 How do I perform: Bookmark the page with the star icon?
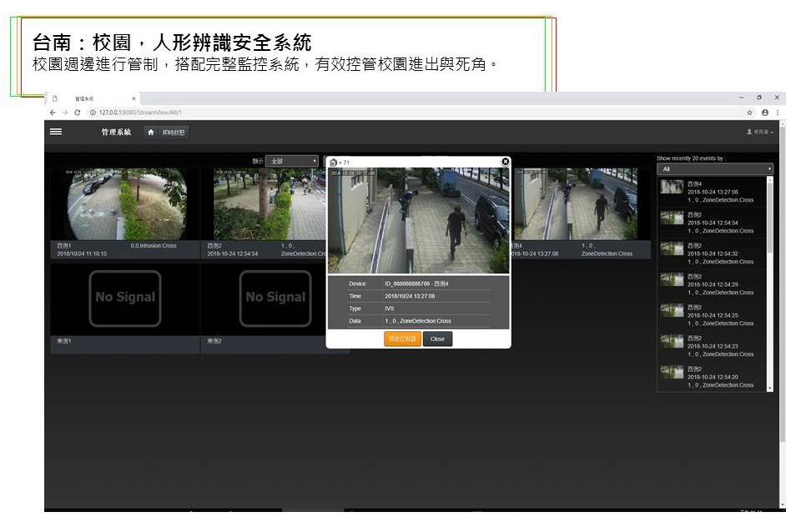click(x=750, y=113)
